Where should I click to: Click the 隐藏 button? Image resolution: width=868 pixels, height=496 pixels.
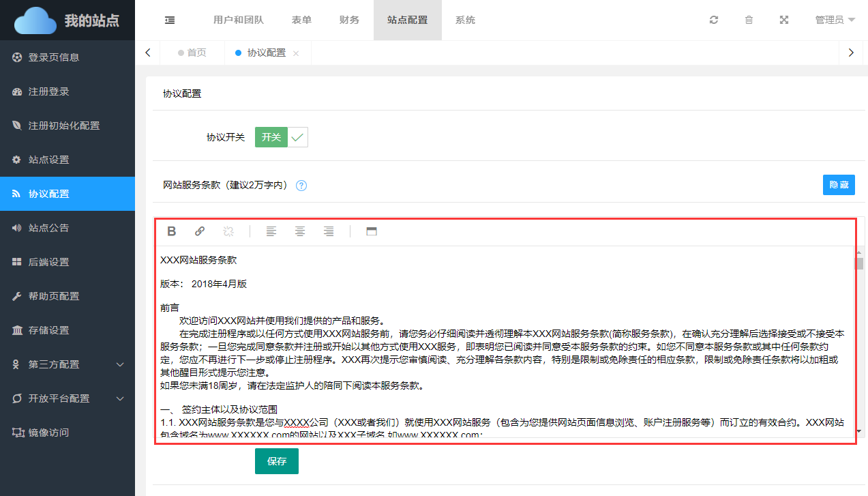tap(839, 185)
